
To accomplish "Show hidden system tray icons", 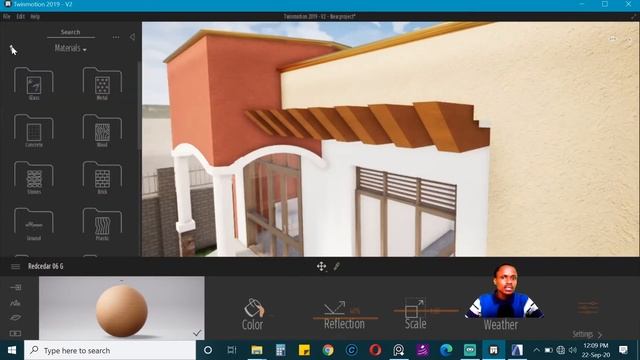I will [536, 350].
